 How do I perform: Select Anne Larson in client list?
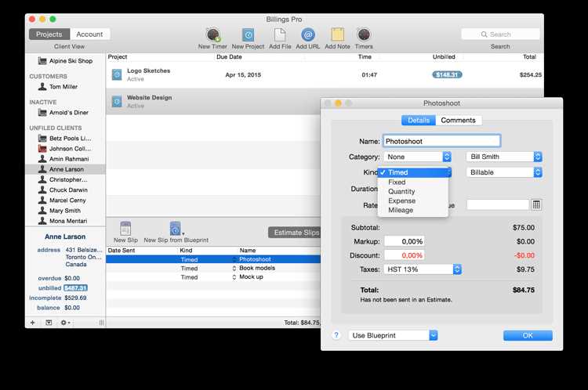[x=65, y=169]
